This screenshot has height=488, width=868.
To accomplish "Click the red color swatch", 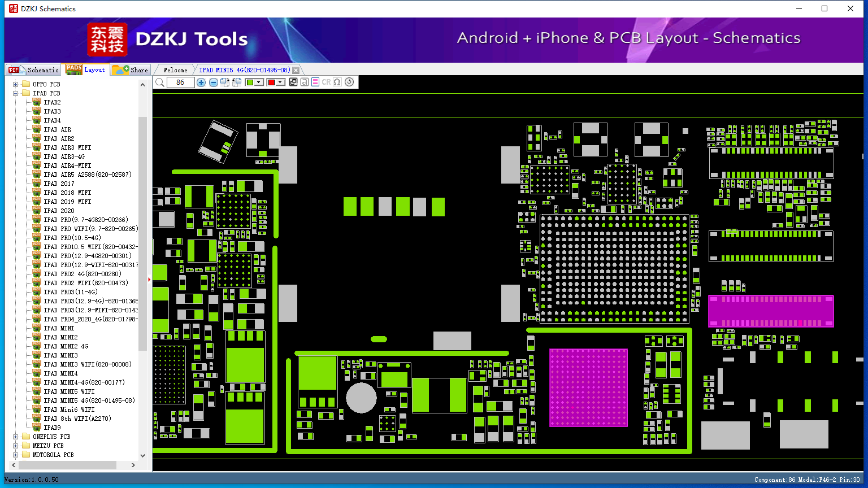I will 271,82.
